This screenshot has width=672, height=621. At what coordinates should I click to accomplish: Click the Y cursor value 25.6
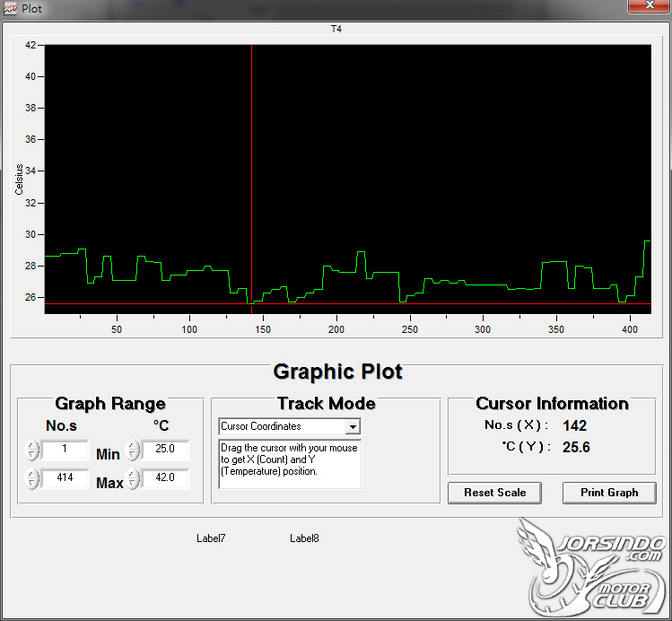click(x=576, y=448)
